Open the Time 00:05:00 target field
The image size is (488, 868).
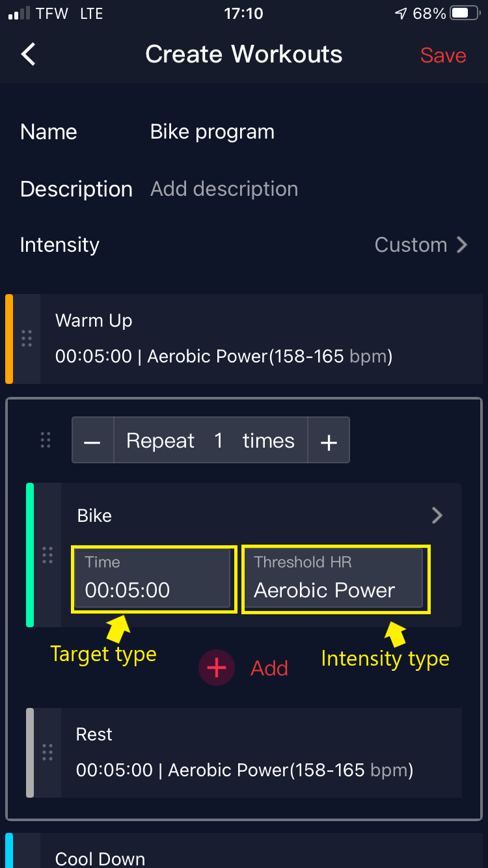tap(152, 578)
